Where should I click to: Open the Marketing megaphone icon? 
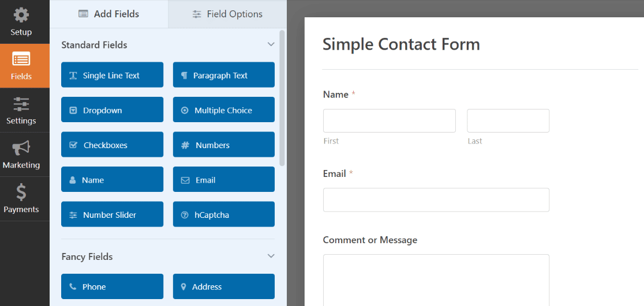coord(21,148)
